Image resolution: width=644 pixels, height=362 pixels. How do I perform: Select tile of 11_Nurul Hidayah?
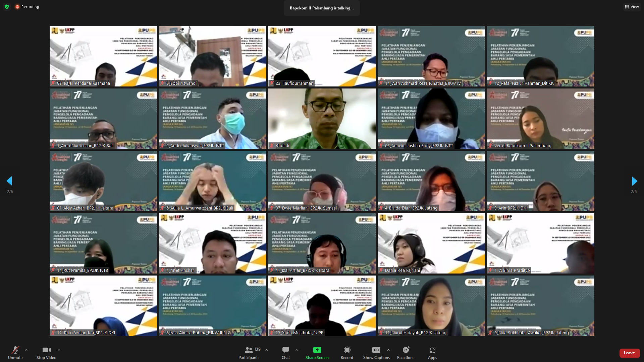(x=431, y=306)
